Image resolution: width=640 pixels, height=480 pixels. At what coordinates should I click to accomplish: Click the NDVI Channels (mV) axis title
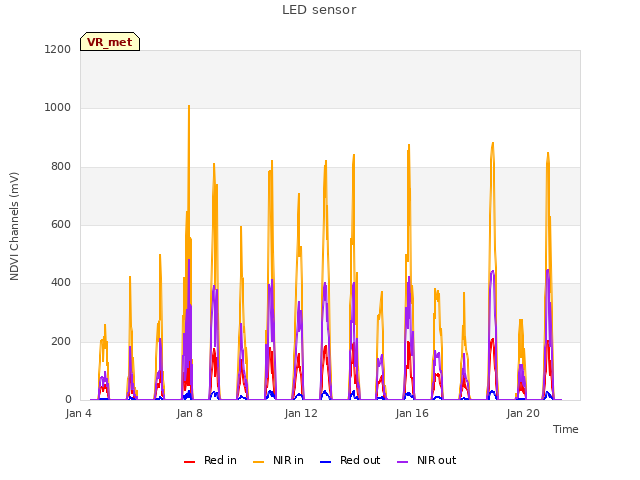[14, 226]
